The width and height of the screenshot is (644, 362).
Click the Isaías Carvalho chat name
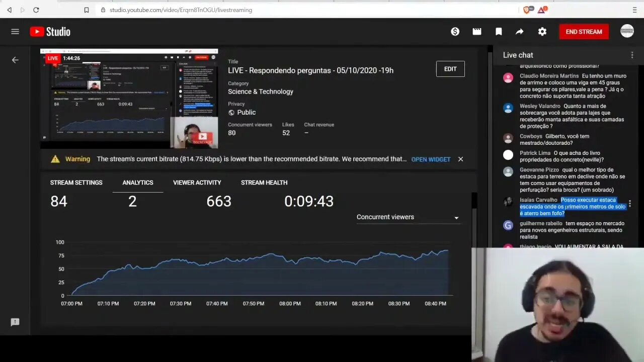[x=538, y=200]
